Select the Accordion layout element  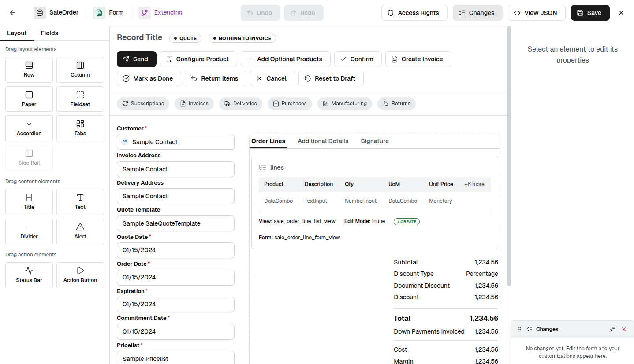29,128
